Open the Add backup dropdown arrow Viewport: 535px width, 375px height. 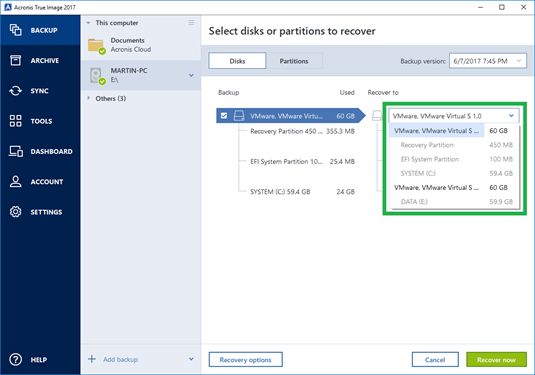(x=191, y=359)
